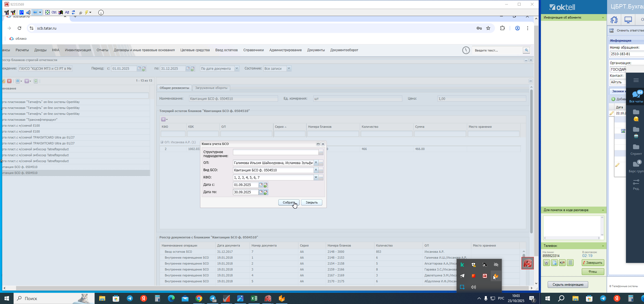Open the 'Состояние: Все записи' dropdown
The image size is (644, 304).
pos(289,68)
